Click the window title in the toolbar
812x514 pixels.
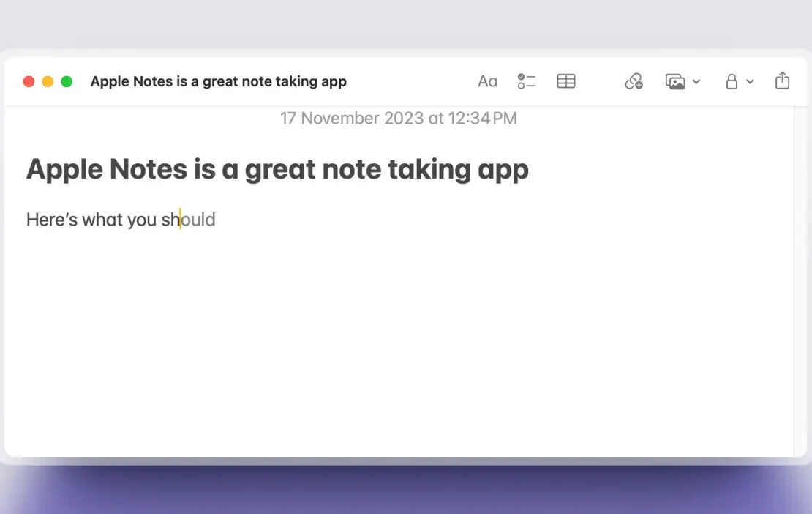(218, 81)
